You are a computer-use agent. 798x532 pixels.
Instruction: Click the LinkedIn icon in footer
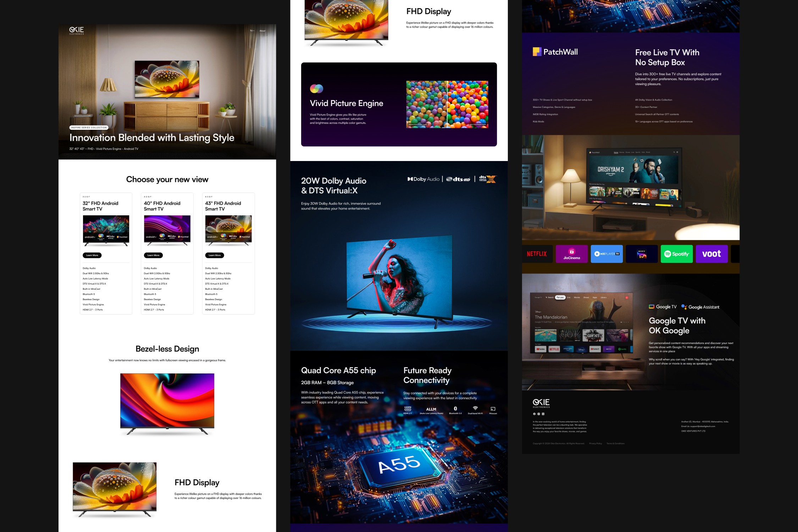coord(543,414)
